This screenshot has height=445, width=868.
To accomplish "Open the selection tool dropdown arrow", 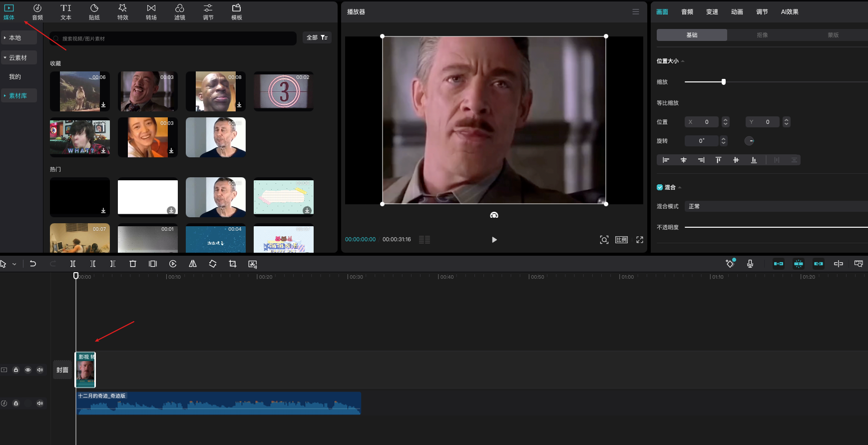I will [14, 264].
